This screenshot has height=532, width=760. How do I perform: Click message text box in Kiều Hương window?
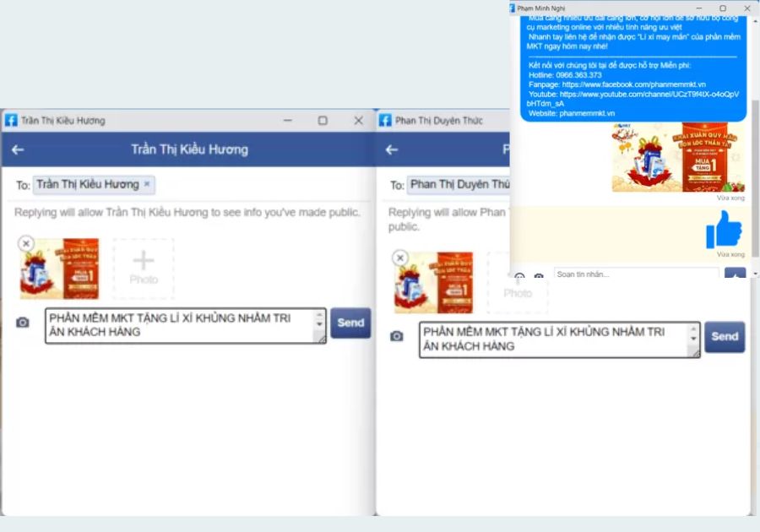coord(177,325)
